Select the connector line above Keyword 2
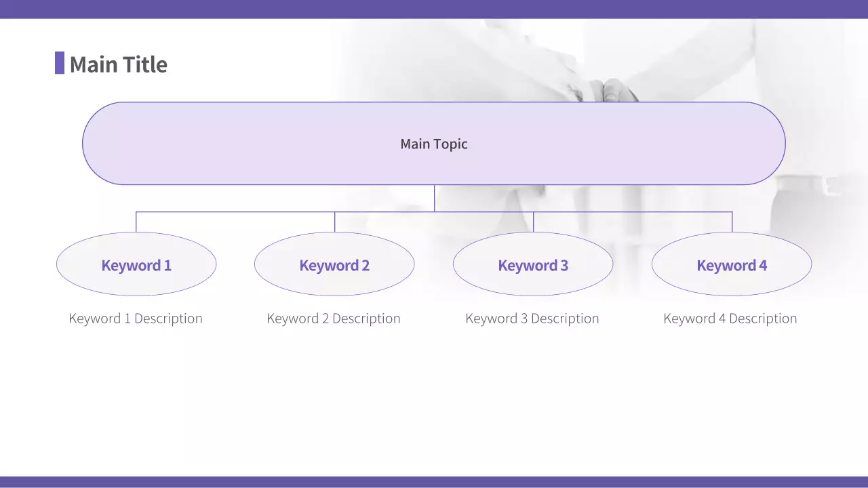Viewport: 868px width, 488px height. (334, 222)
